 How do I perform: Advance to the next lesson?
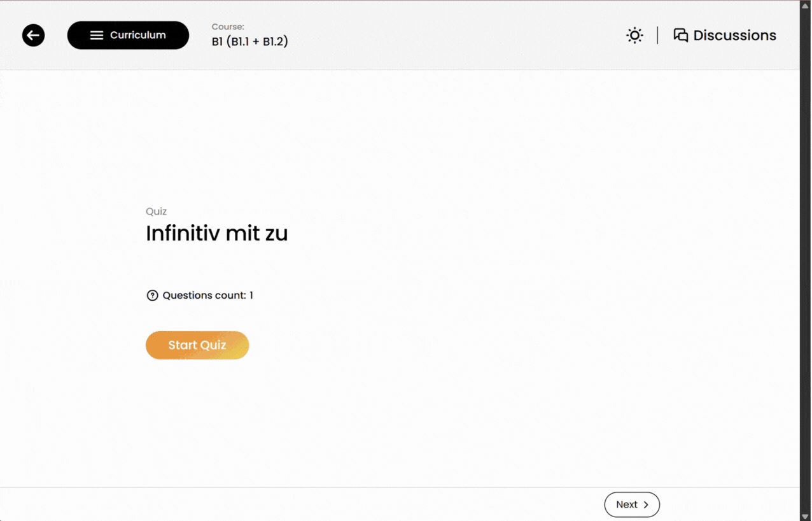(631, 504)
